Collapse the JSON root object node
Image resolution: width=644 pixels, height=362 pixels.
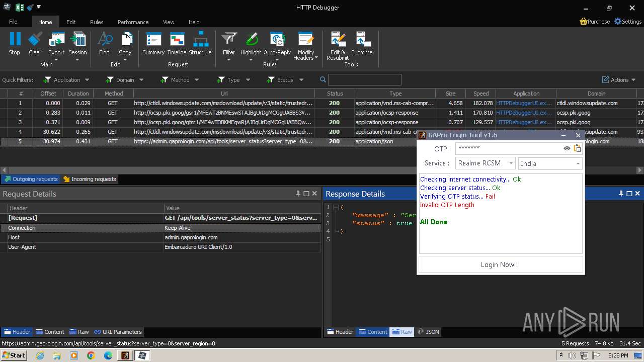[336, 207]
